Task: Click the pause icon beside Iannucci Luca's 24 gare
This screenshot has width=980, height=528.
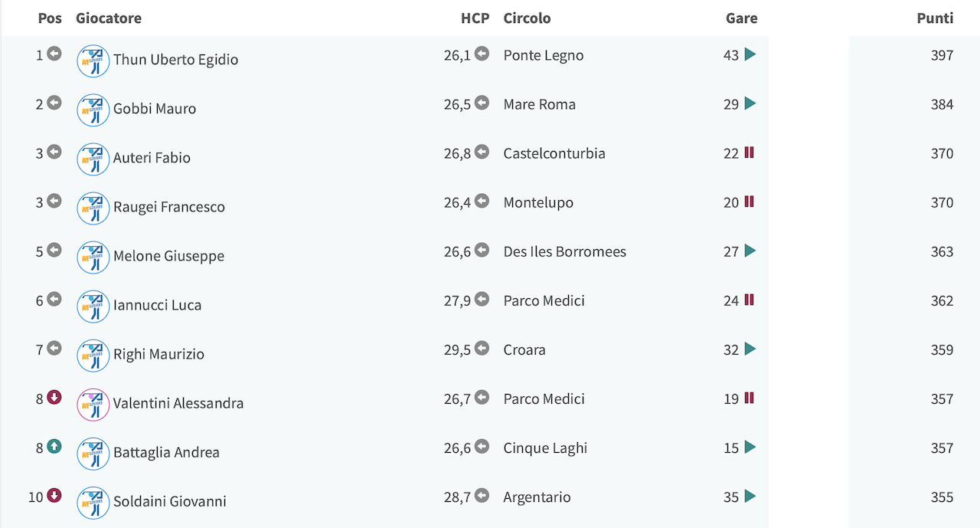Action: coord(750,300)
